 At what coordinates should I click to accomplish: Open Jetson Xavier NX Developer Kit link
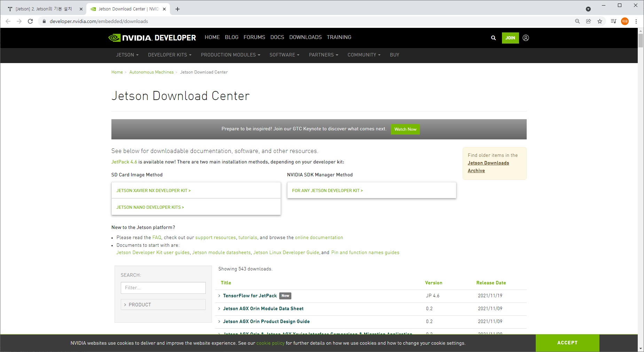(x=154, y=191)
